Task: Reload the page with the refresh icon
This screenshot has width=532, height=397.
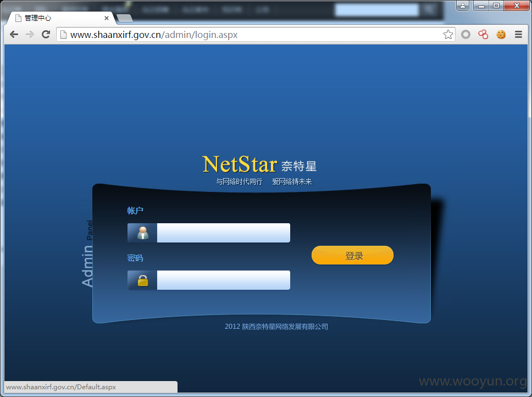Action: click(x=46, y=34)
